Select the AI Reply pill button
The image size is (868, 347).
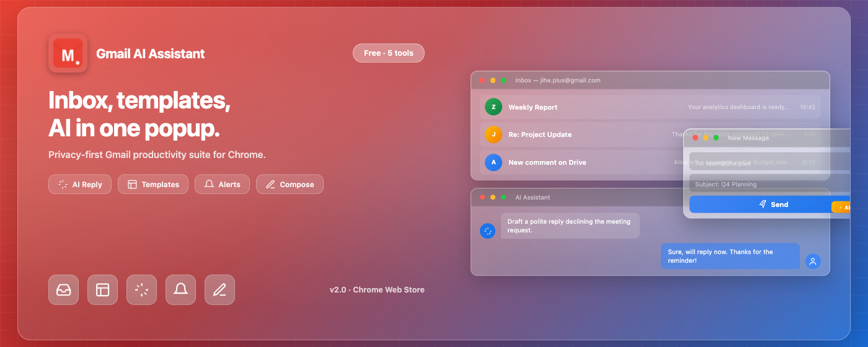click(80, 184)
